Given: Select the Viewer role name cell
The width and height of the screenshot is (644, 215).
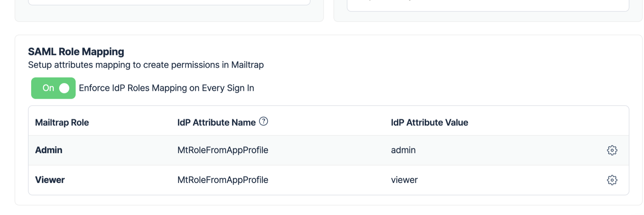Looking at the screenshot, I should click(50, 180).
